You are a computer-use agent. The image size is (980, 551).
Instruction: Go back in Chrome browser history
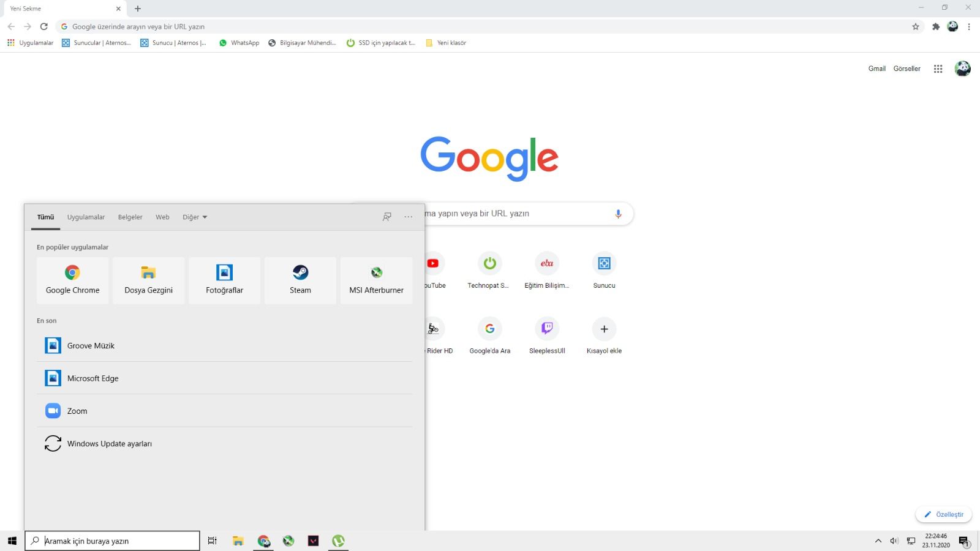[11, 26]
